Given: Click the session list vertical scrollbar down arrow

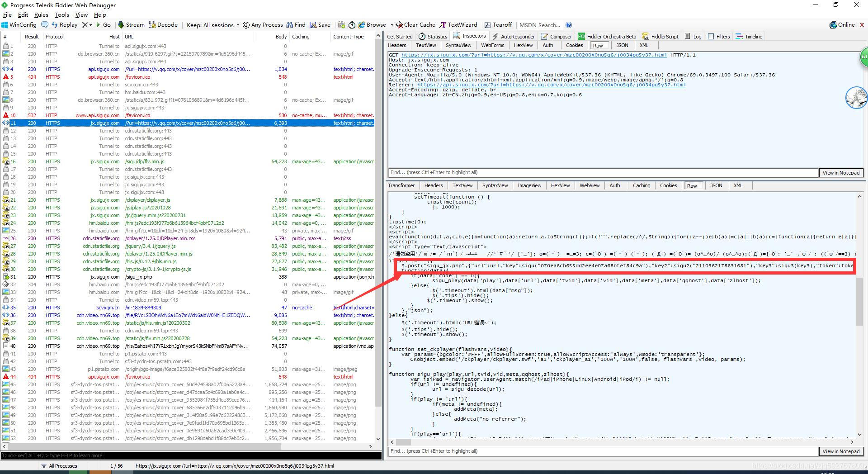Looking at the screenshot, I should [x=378, y=439].
